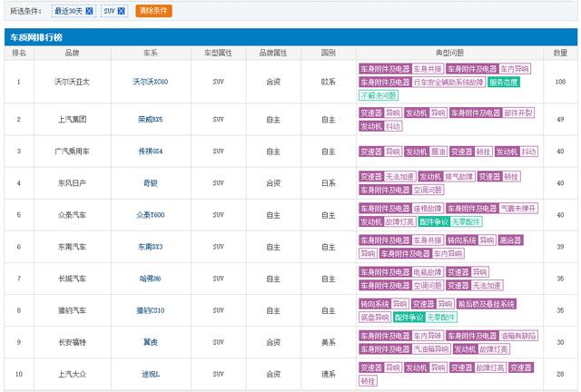This screenshot has height=392, width=581.
Task: Click the orange 清除条件 button
Action: click(153, 11)
